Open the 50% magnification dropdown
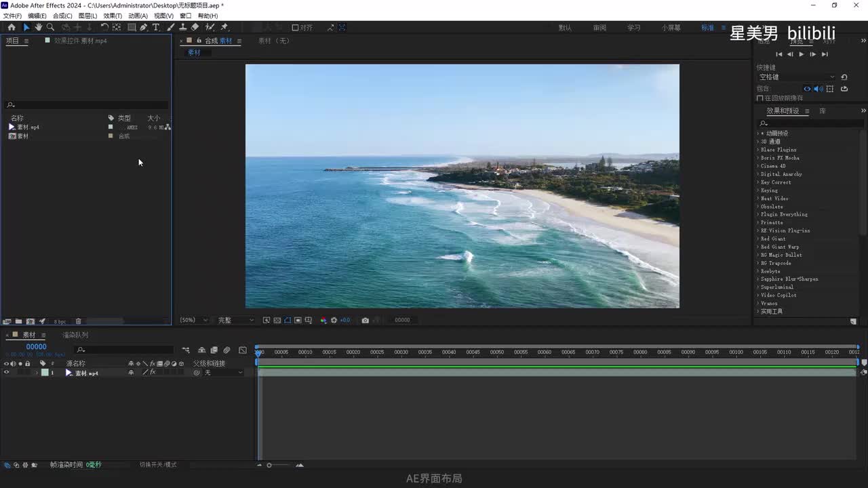This screenshot has width=868, height=488. click(x=193, y=320)
